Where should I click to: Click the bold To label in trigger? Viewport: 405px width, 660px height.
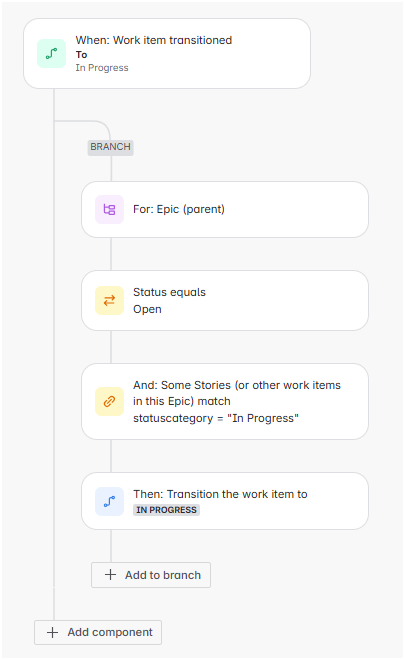pyautogui.click(x=81, y=55)
